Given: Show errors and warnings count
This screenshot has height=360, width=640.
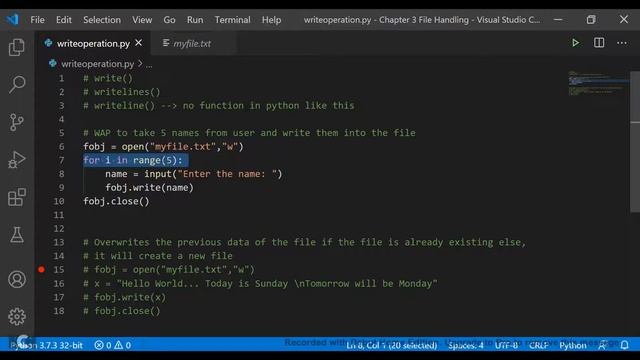Looking at the screenshot, I should point(113,345).
